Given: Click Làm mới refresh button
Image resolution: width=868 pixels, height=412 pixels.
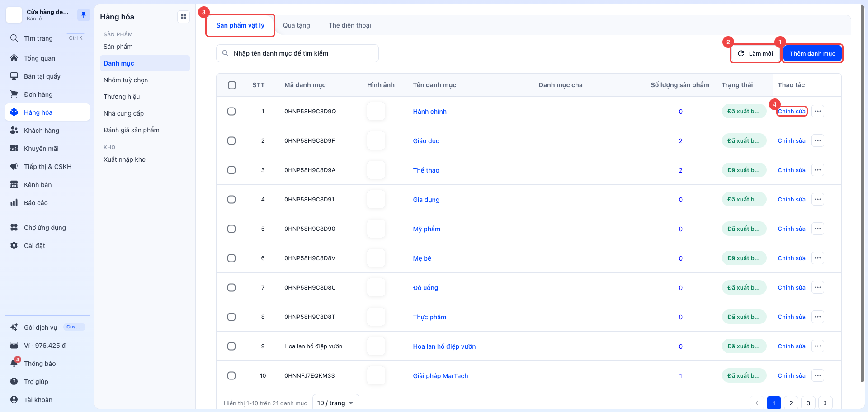Looking at the screenshot, I should click(755, 53).
